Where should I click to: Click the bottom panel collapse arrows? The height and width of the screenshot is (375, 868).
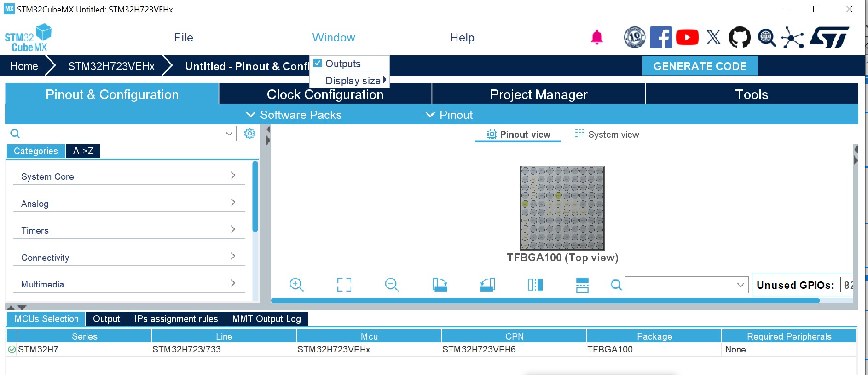point(17,307)
